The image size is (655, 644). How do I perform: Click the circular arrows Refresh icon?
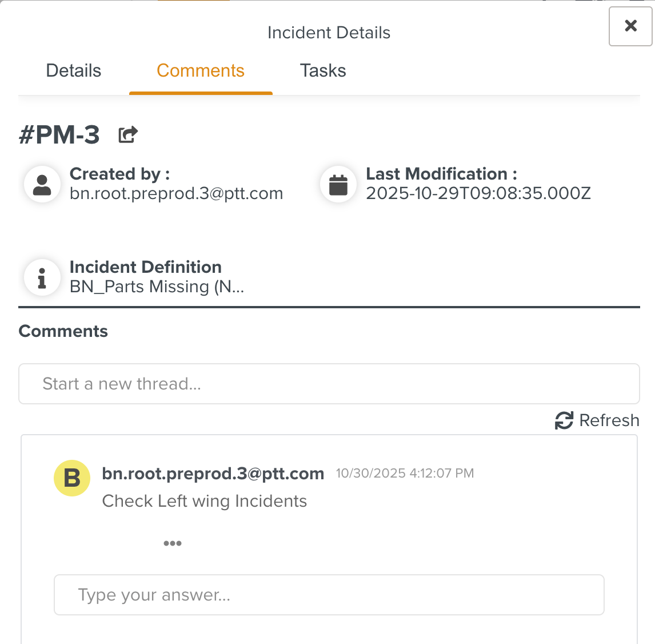564,420
